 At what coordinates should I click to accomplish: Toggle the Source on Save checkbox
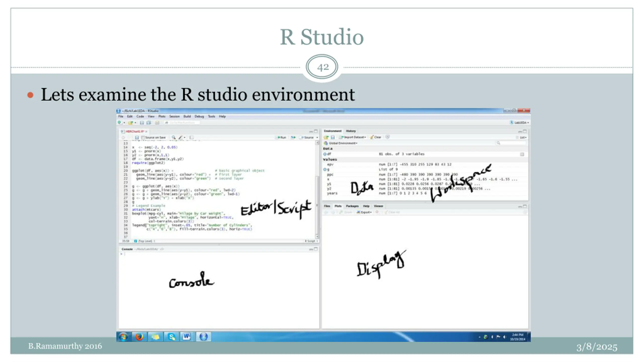click(143, 138)
